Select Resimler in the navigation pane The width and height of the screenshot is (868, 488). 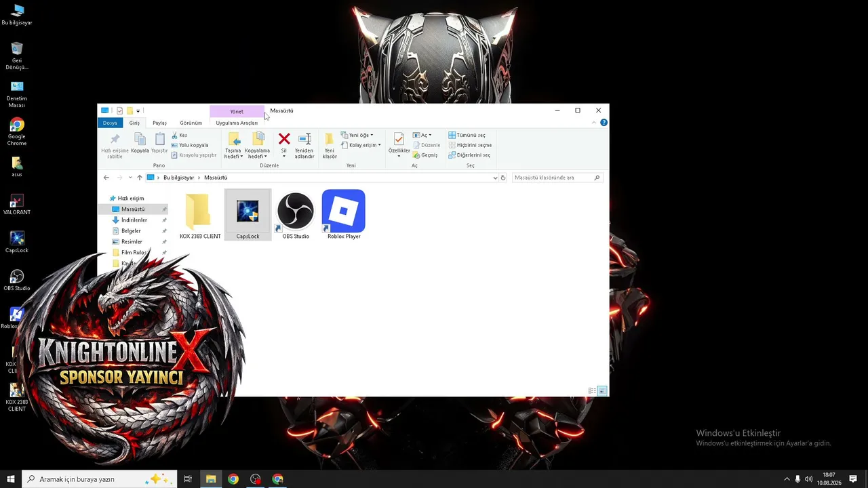pyautogui.click(x=132, y=242)
